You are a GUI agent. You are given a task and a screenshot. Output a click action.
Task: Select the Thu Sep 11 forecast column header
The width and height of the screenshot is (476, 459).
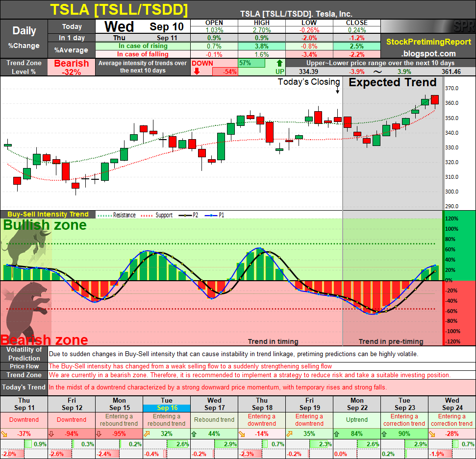(x=24, y=404)
